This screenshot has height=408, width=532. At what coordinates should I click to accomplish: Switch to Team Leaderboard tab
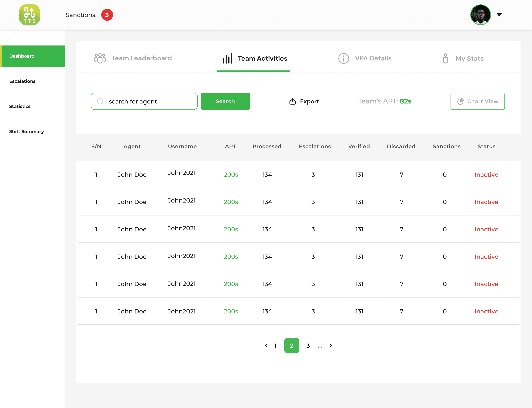133,58
